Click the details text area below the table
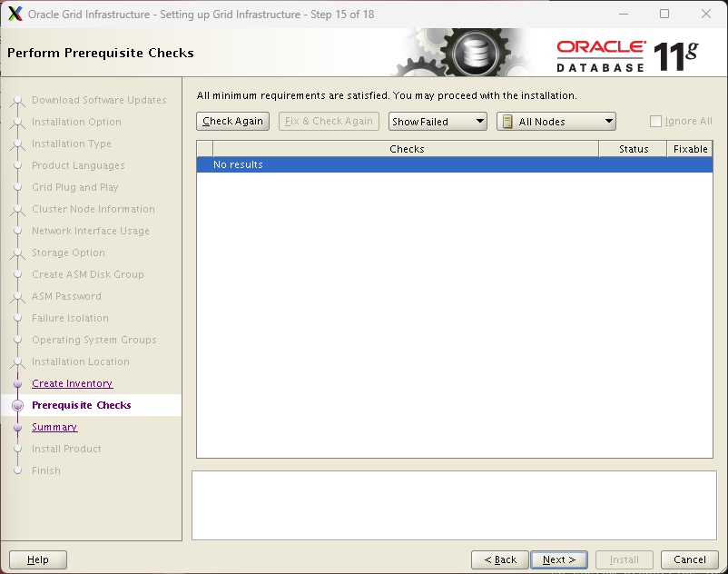This screenshot has height=574, width=728. tap(454, 505)
